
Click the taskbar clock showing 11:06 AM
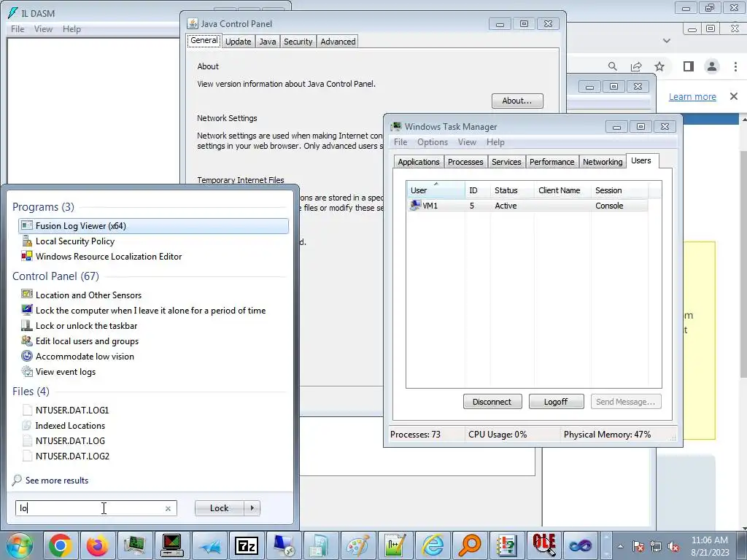point(710,546)
